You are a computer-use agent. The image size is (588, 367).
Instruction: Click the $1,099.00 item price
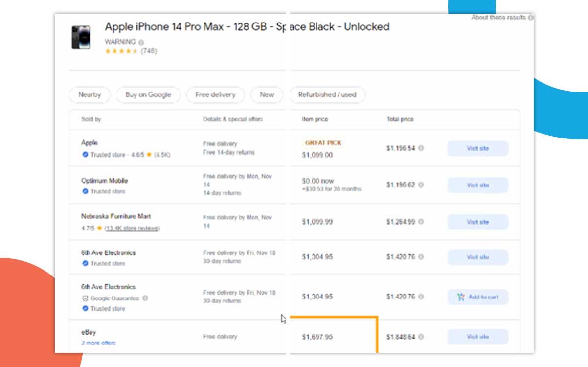317,155
